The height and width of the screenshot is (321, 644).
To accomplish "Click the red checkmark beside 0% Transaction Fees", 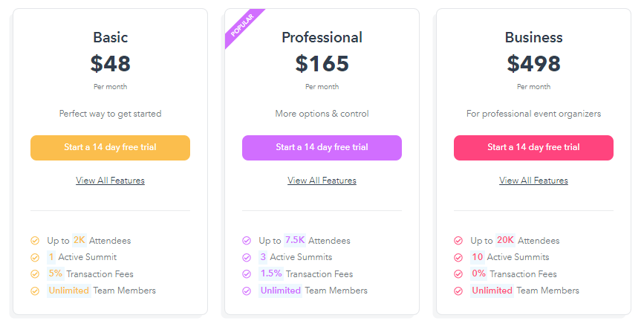I will click(458, 274).
